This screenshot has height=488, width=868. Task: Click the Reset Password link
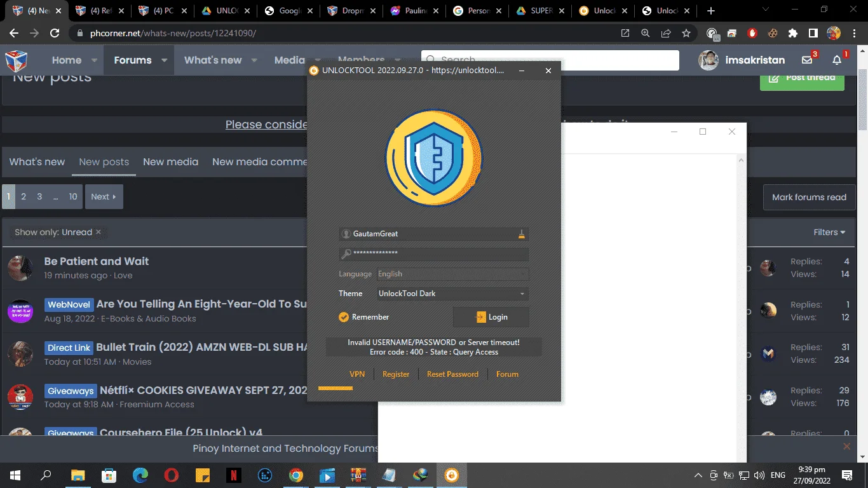coord(452,374)
